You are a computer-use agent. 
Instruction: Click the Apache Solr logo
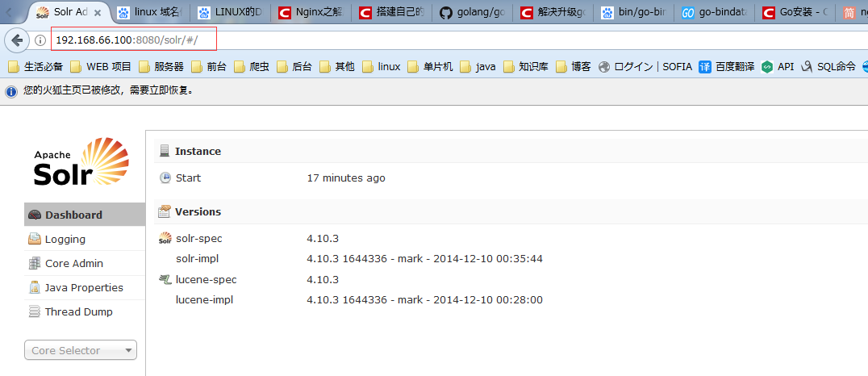coord(81,161)
